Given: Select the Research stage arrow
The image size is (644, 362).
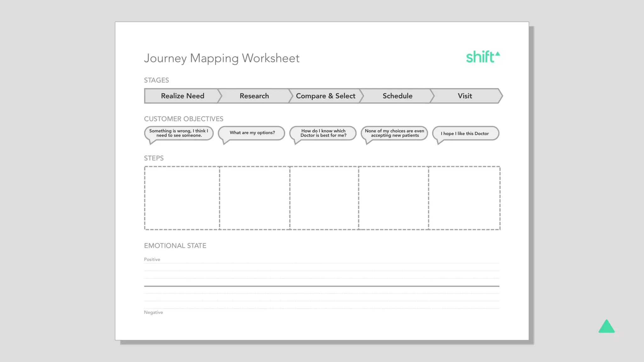Looking at the screenshot, I should click(x=254, y=96).
